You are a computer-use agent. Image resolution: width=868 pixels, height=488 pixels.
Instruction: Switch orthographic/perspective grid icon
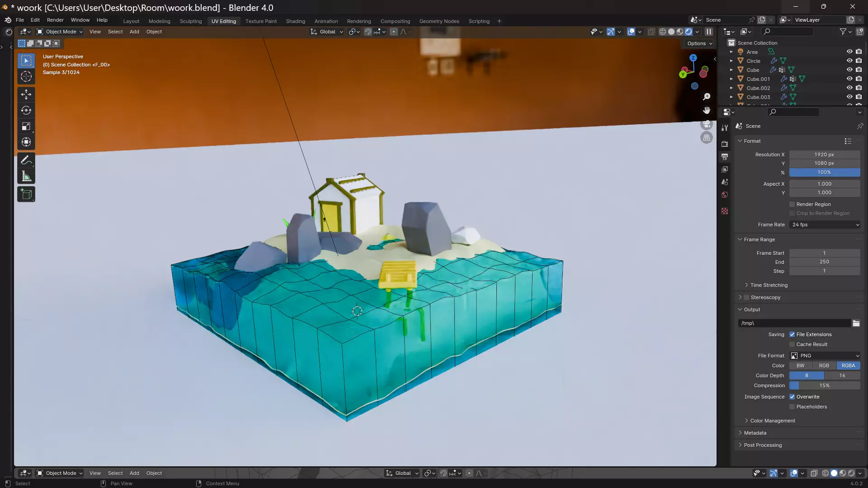click(x=707, y=137)
